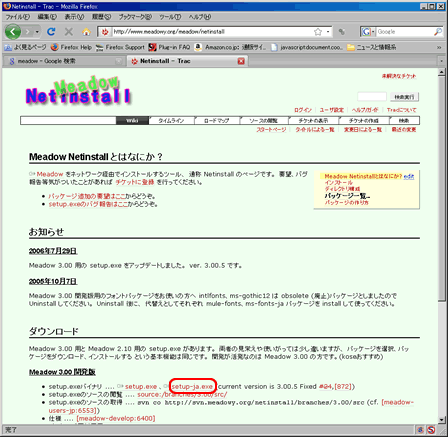This screenshot has width=448, height=437.
Task: Open the 検索 navigation tab
Action: 404,120
